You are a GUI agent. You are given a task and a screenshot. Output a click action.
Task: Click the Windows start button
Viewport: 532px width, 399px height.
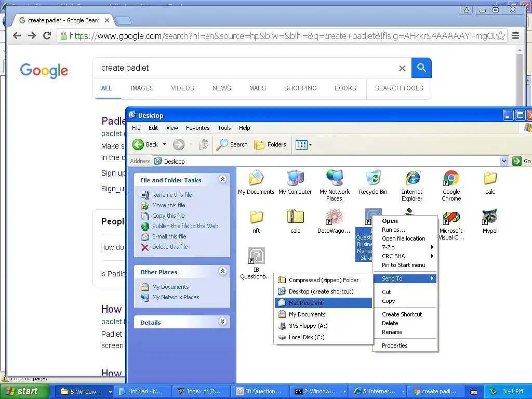pyautogui.click(x=25, y=391)
